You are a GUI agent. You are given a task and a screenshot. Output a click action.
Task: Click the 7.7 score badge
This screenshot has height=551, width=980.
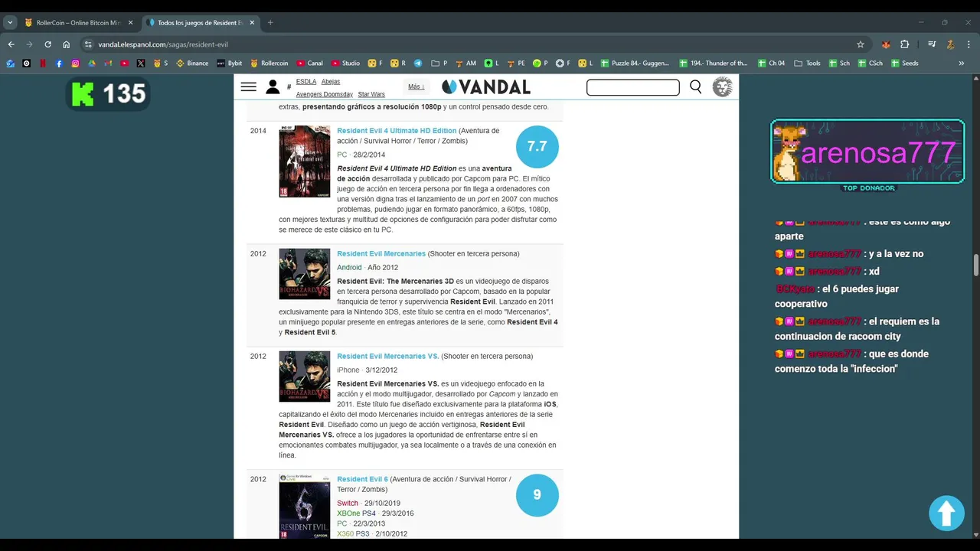[x=537, y=146]
